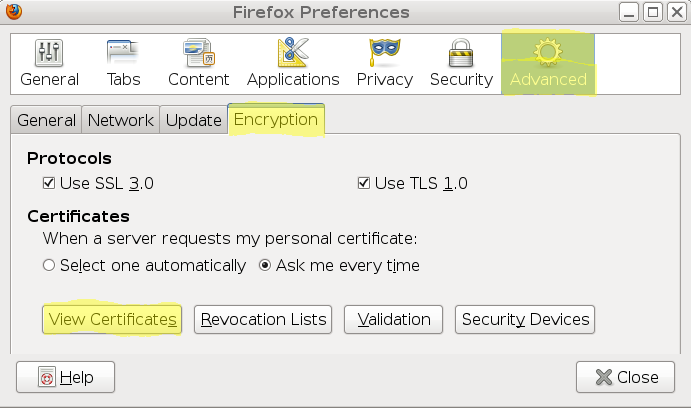691x408 pixels.
Task: Select the Encryption sub-tab
Action: coord(276,119)
